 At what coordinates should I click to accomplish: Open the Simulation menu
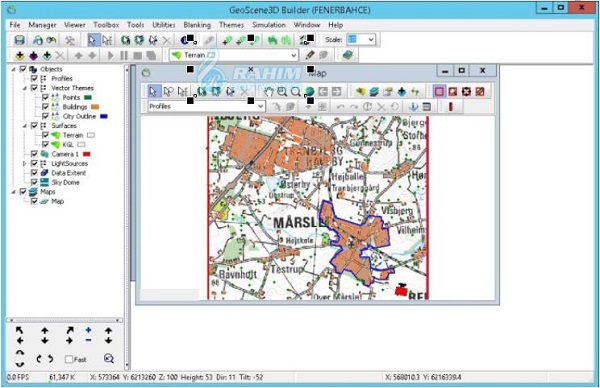(269, 25)
